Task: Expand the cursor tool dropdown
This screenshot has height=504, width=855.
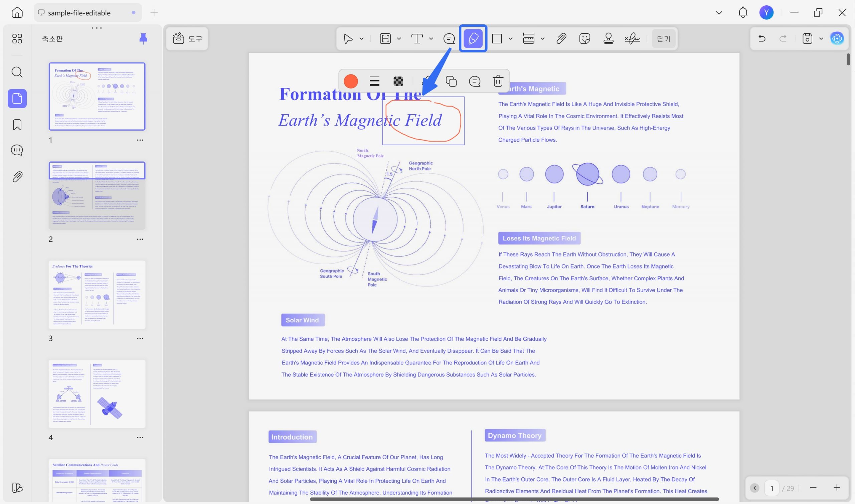Action: pos(362,39)
